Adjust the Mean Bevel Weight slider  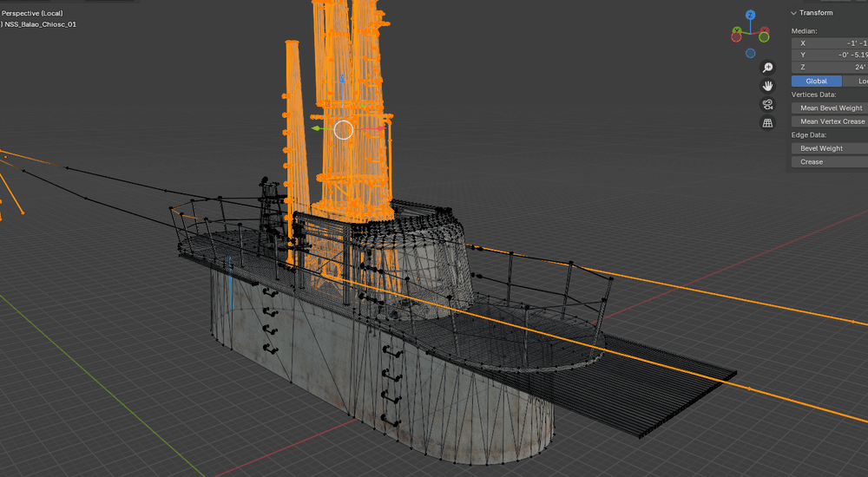830,108
